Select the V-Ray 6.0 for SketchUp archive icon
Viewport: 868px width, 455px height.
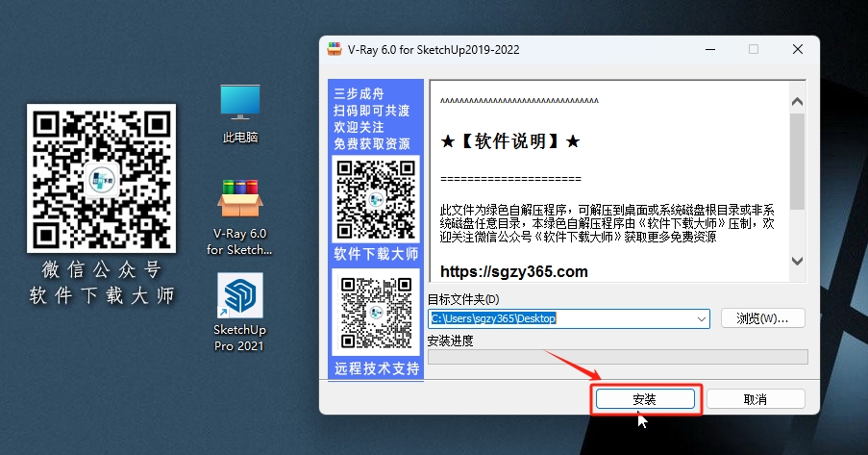(x=239, y=198)
